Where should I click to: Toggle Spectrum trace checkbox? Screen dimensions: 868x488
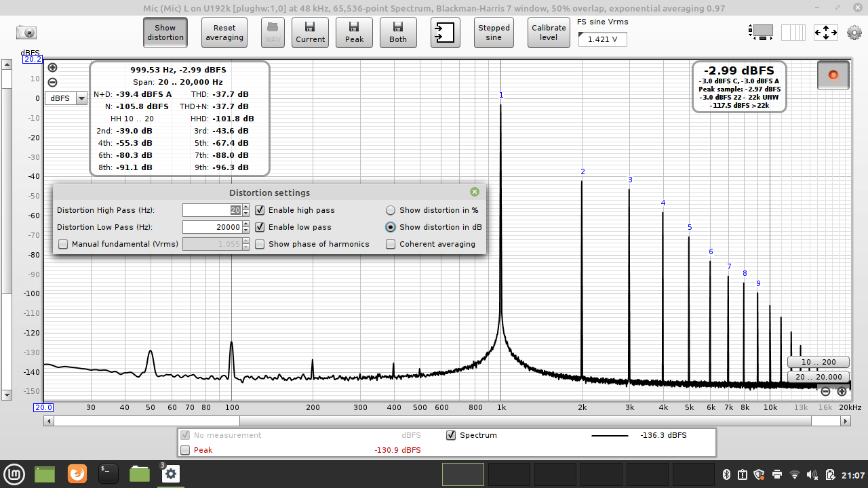pyautogui.click(x=451, y=435)
